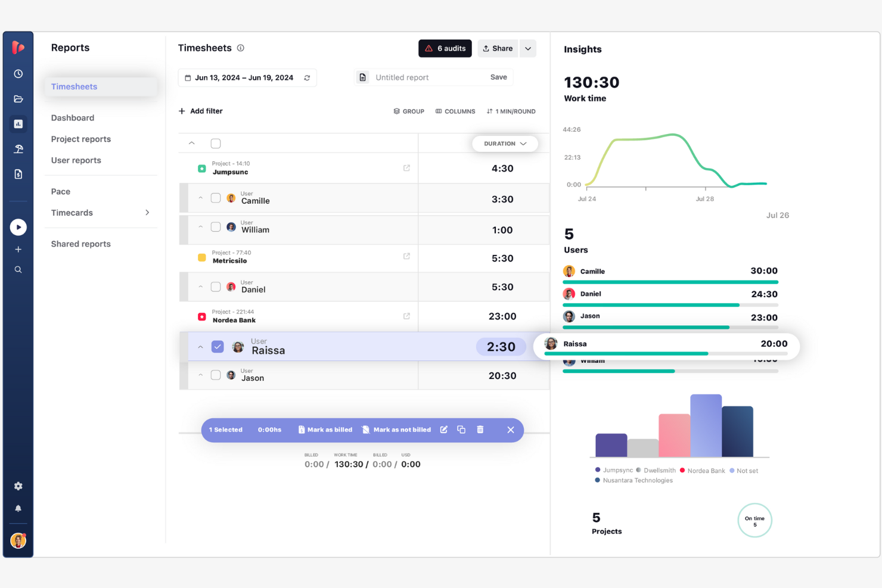Click the Share button

tap(498, 49)
